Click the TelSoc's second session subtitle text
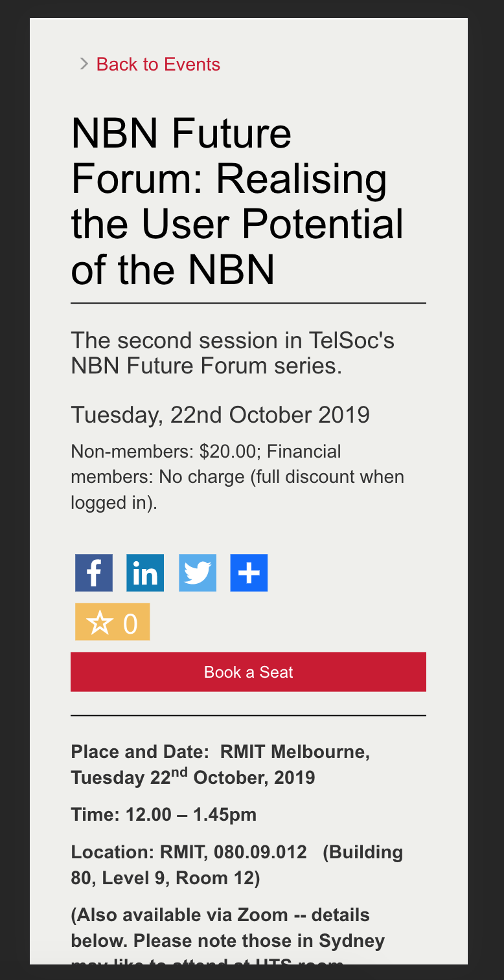504x980 pixels. pyautogui.click(x=233, y=353)
